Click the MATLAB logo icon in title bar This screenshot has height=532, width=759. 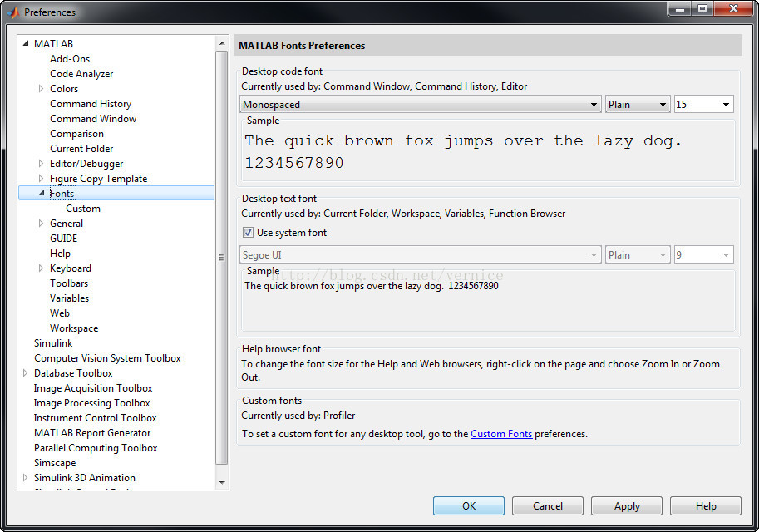pyautogui.click(x=13, y=12)
